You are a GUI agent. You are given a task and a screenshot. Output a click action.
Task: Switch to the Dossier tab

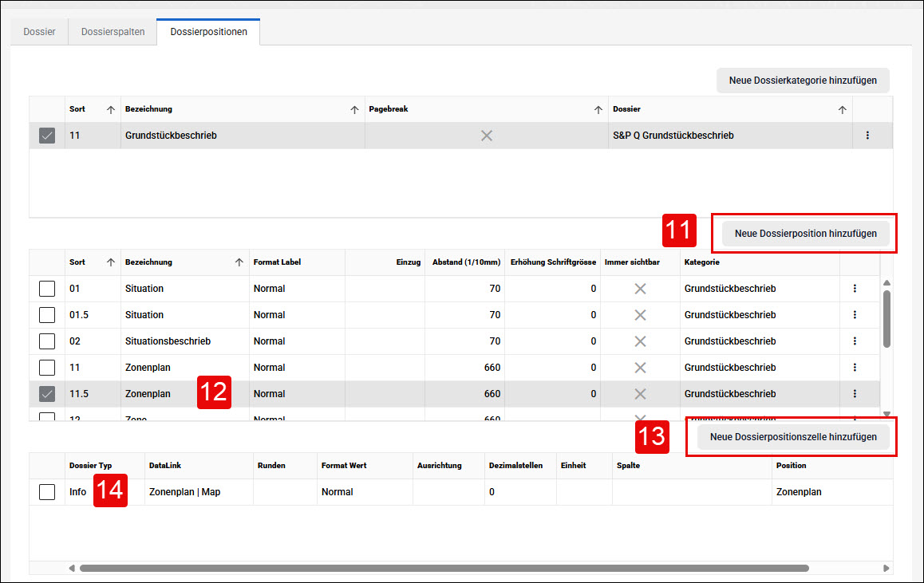pyautogui.click(x=39, y=32)
